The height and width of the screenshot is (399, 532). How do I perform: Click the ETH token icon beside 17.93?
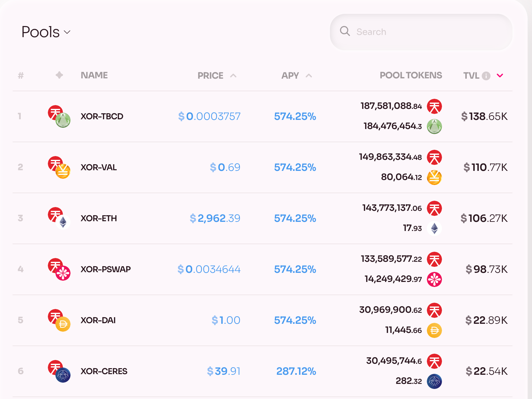[x=434, y=228]
